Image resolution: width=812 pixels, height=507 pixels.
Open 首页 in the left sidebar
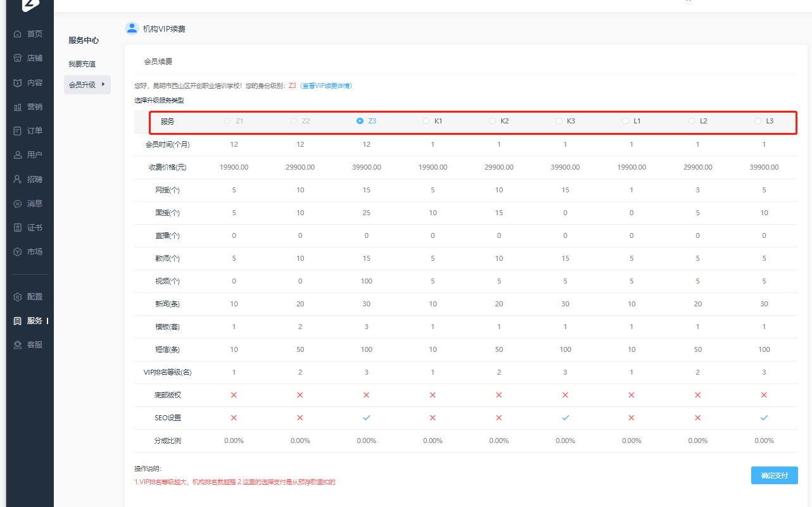[35, 34]
